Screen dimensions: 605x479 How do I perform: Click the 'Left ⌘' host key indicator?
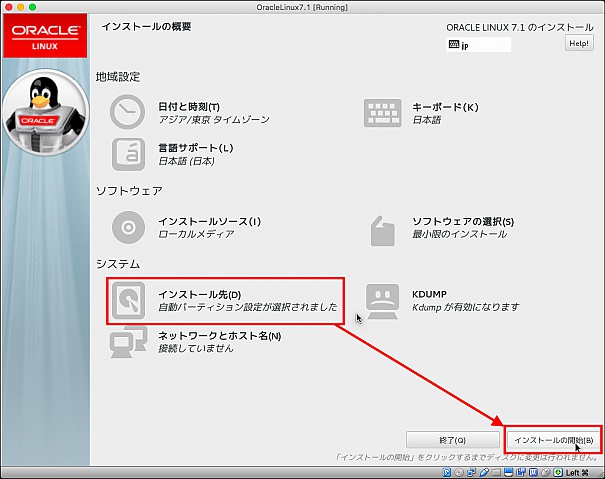click(577, 473)
